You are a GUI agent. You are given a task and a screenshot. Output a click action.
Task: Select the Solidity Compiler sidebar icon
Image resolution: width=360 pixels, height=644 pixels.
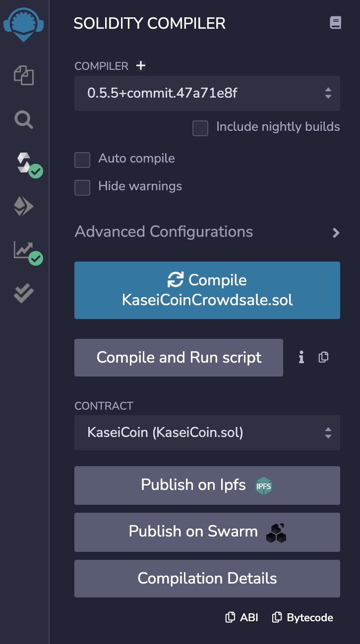(x=23, y=163)
